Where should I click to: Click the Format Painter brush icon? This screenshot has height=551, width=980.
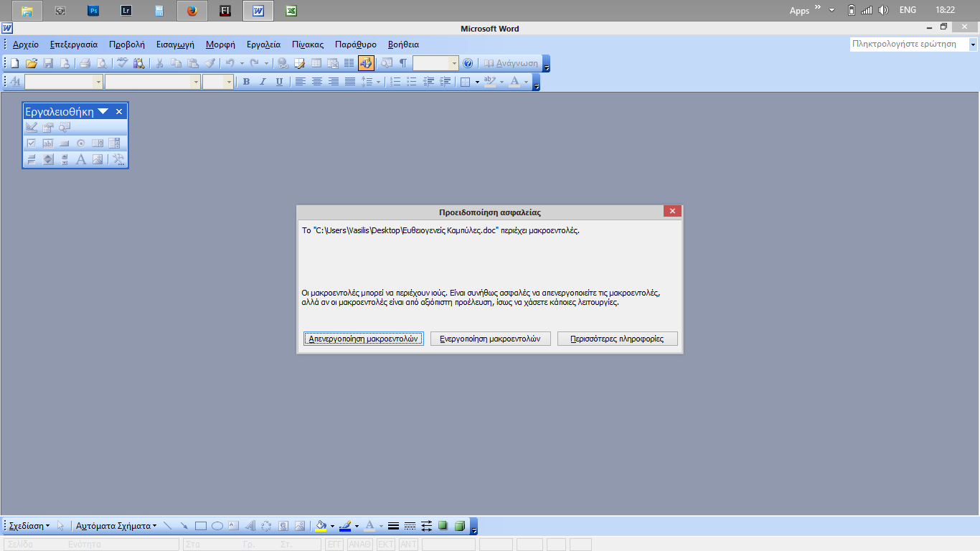pos(210,63)
